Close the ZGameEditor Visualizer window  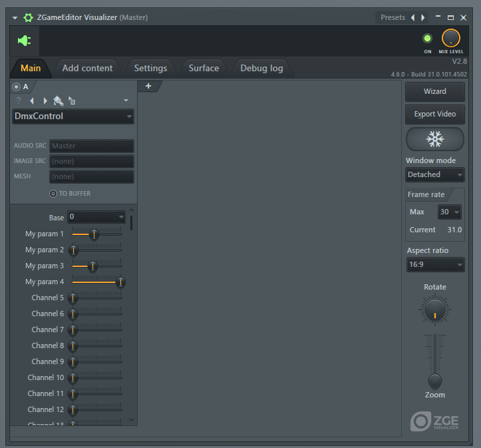click(x=463, y=17)
